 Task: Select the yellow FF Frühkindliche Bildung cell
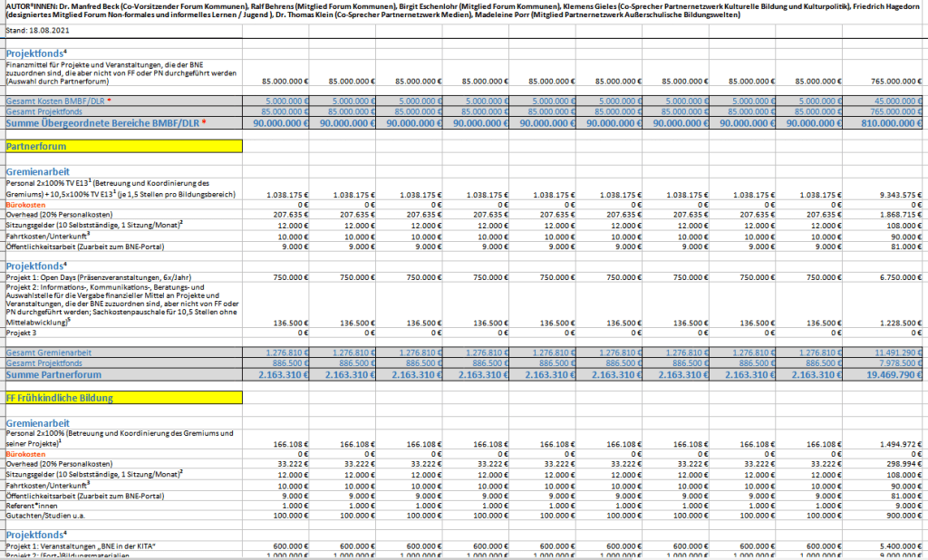(x=122, y=398)
